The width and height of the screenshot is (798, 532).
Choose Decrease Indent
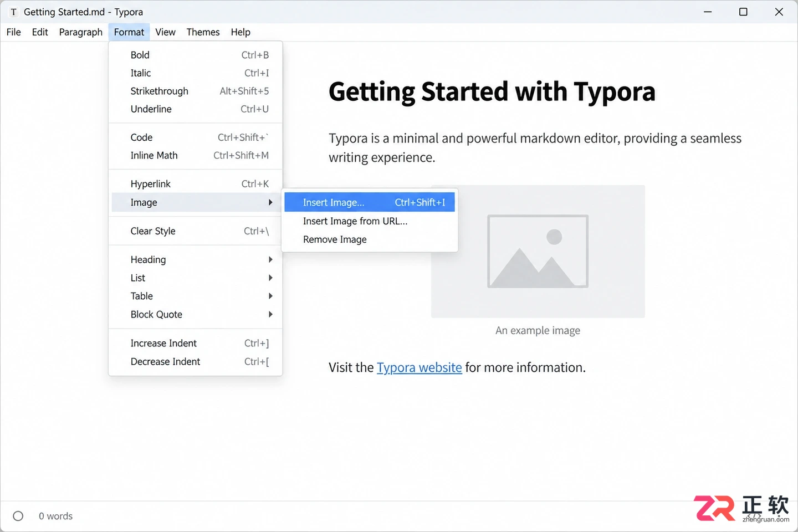click(196, 361)
